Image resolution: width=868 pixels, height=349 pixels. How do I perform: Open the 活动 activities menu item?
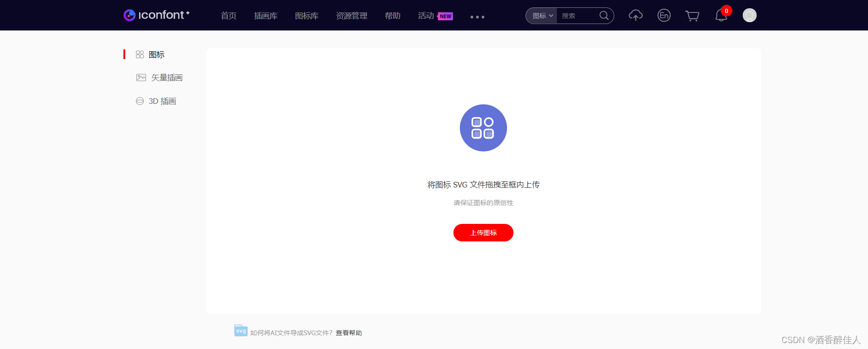click(426, 16)
